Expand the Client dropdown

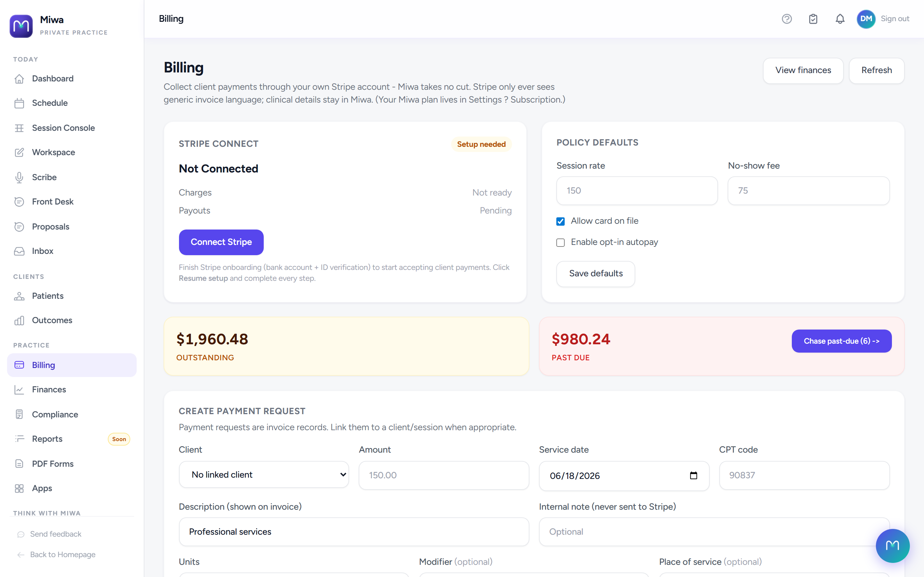(264, 474)
